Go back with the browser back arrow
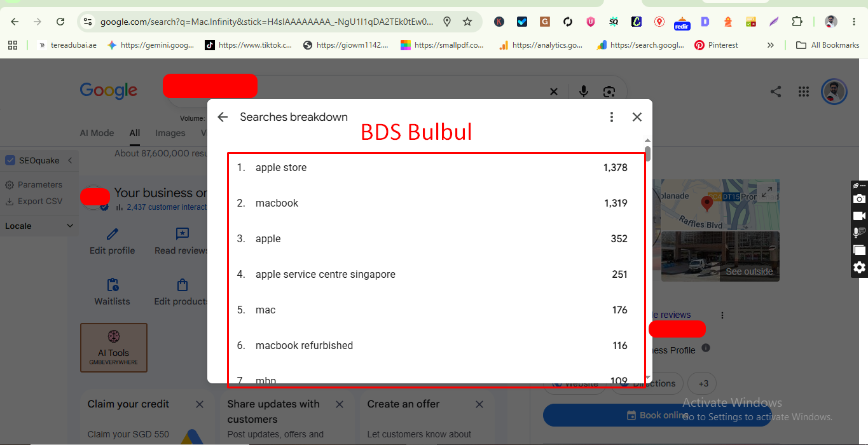The width and height of the screenshot is (868, 445). click(x=15, y=22)
